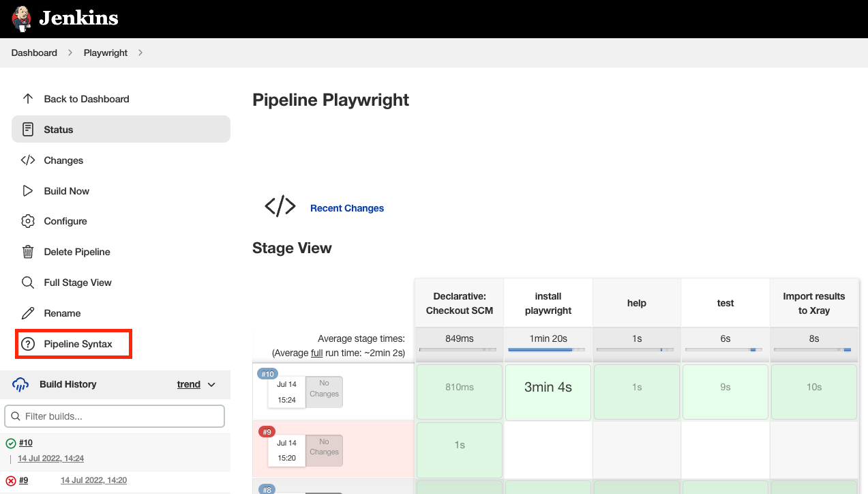Click the Rename pencil icon
The width and height of the screenshot is (868, 494).
28,313
